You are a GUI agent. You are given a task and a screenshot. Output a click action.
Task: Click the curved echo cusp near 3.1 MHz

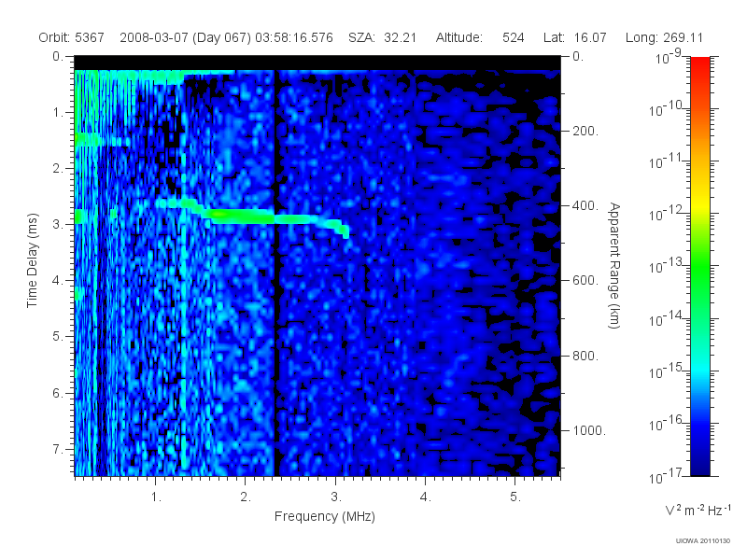click(341, 228)
